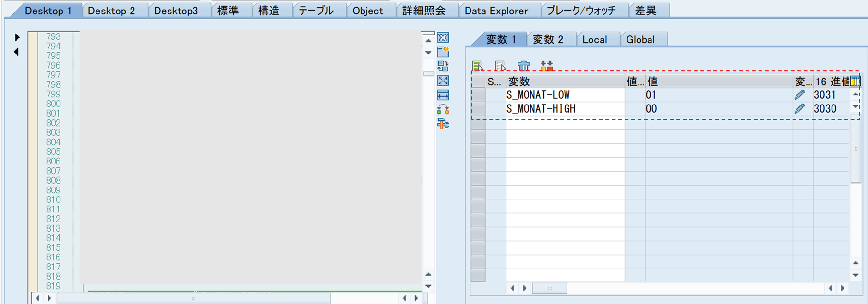
Task: Open the 差異 tab
Action: (x=646, y=11)
